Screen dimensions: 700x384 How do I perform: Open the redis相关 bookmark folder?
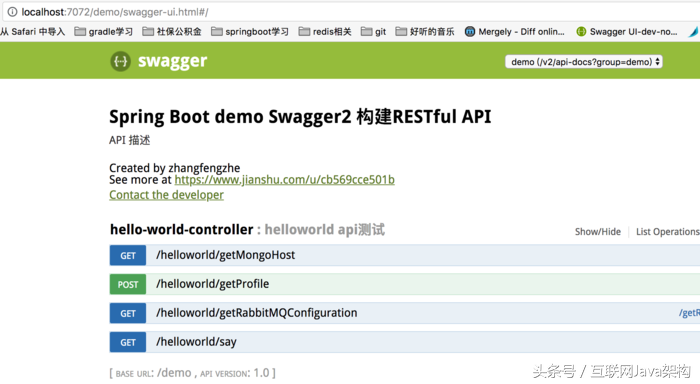click(x=325, y=31)
